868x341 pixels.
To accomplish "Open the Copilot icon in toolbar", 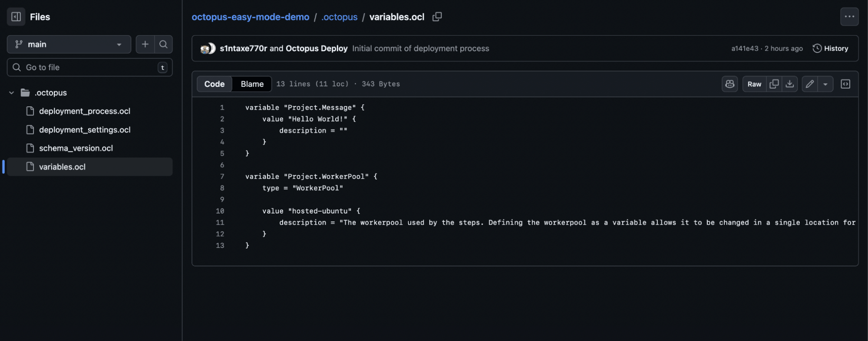I will (729, 84).
